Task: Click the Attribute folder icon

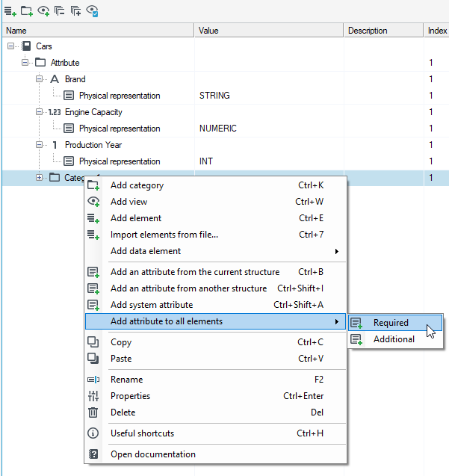Action: (40, 63)
